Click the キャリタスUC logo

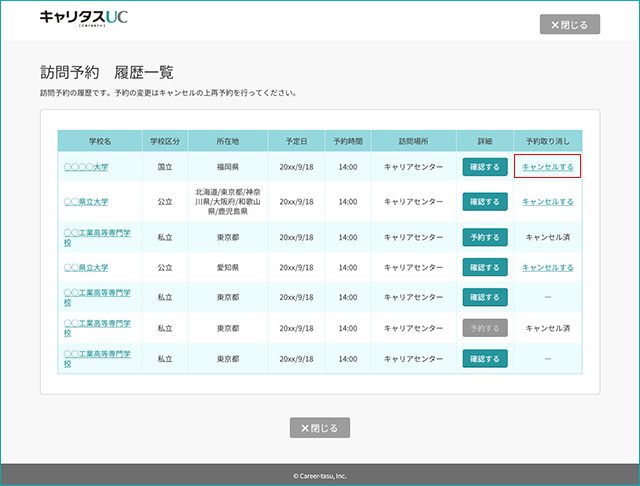click(x=84, y=18)
